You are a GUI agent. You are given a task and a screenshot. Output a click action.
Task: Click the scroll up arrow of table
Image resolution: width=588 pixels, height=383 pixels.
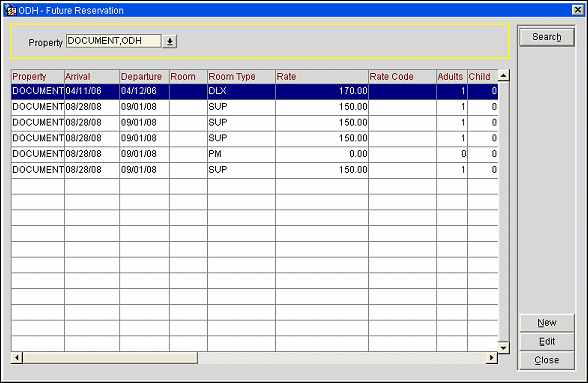[x=503, y=75]
